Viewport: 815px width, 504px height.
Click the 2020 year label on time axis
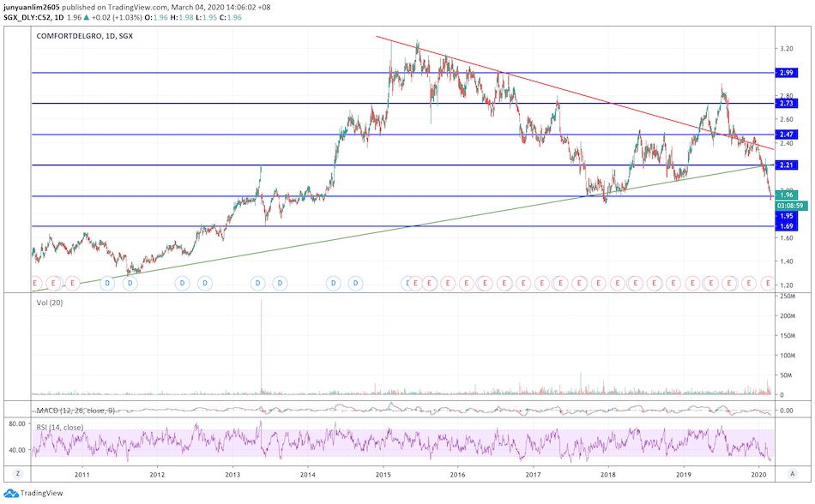pos(759,474)
